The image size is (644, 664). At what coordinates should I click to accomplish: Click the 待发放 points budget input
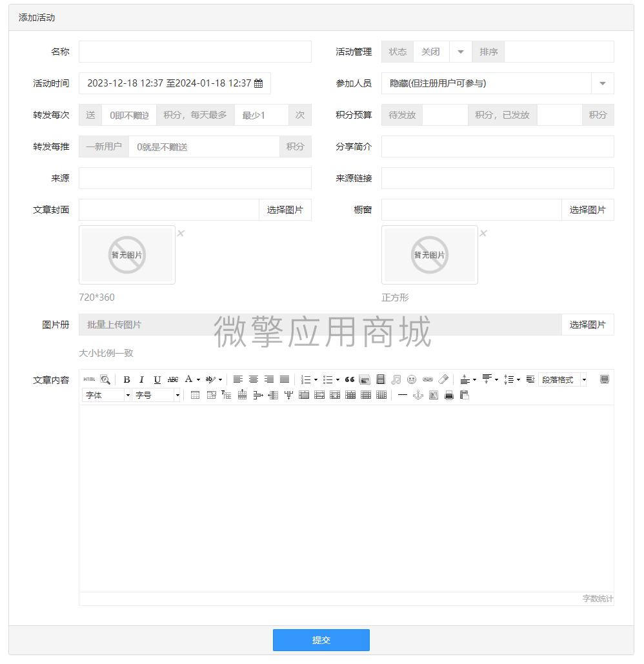(445, 115)
